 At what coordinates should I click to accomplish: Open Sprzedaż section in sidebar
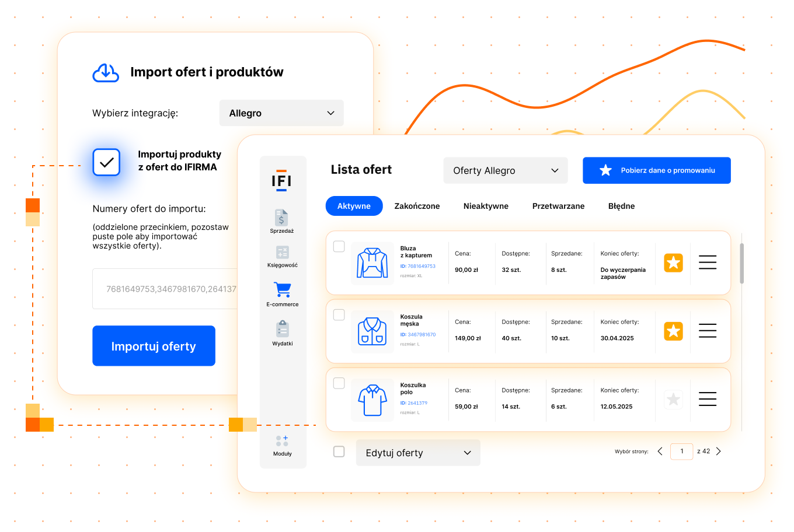tap(282, 221)
